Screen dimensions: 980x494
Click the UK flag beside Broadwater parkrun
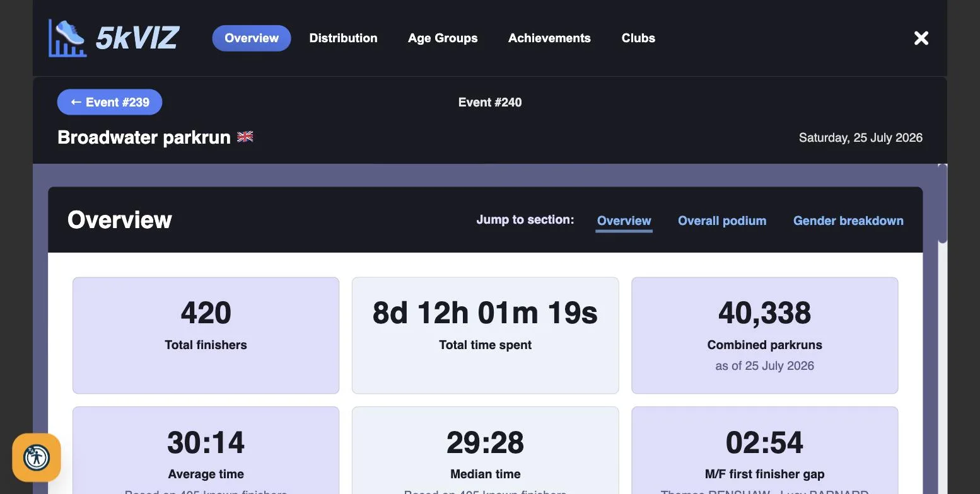(x=245, y=137)
